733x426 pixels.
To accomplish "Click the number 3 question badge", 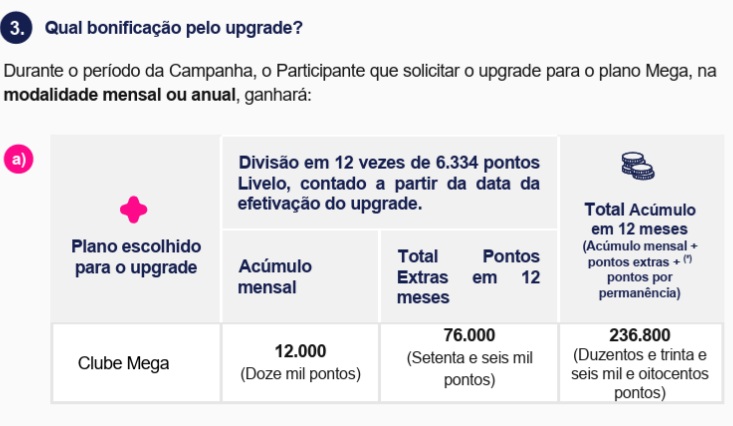I will point(17,28).
